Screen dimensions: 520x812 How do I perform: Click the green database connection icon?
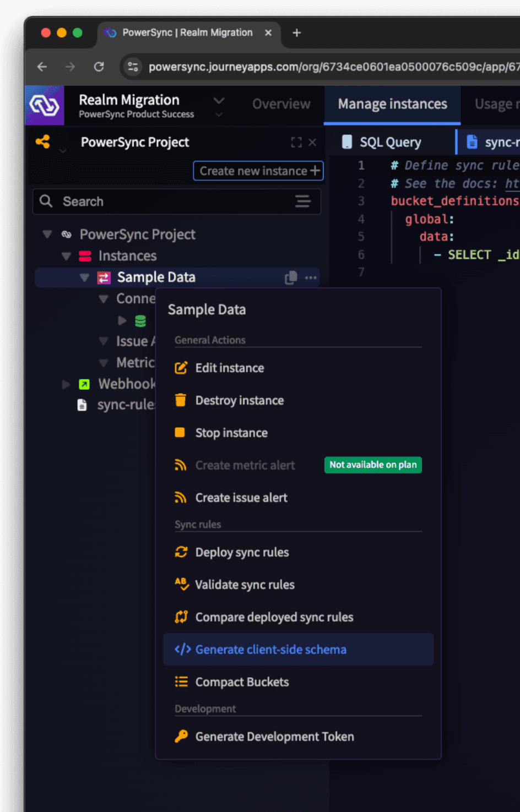140,320
